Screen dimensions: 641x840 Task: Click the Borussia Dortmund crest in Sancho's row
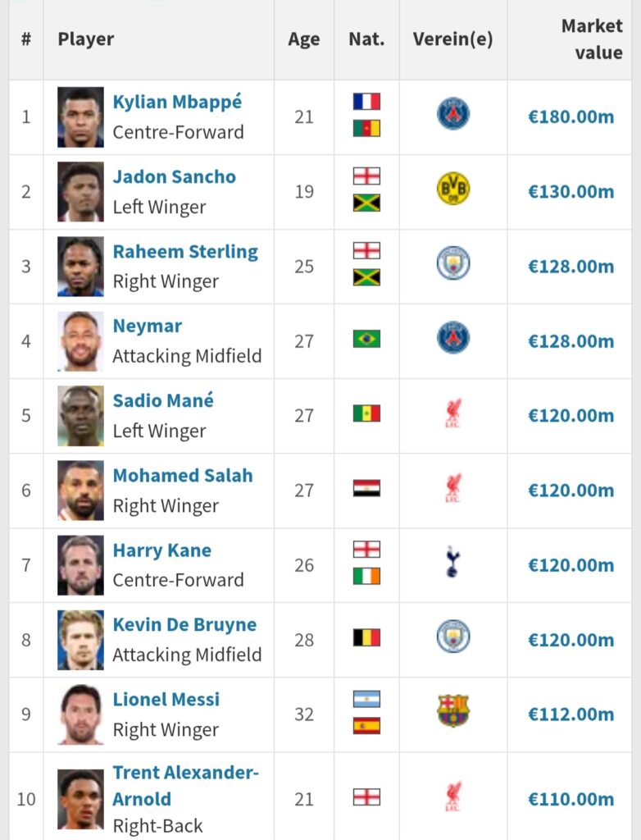[x=452, y=190]
